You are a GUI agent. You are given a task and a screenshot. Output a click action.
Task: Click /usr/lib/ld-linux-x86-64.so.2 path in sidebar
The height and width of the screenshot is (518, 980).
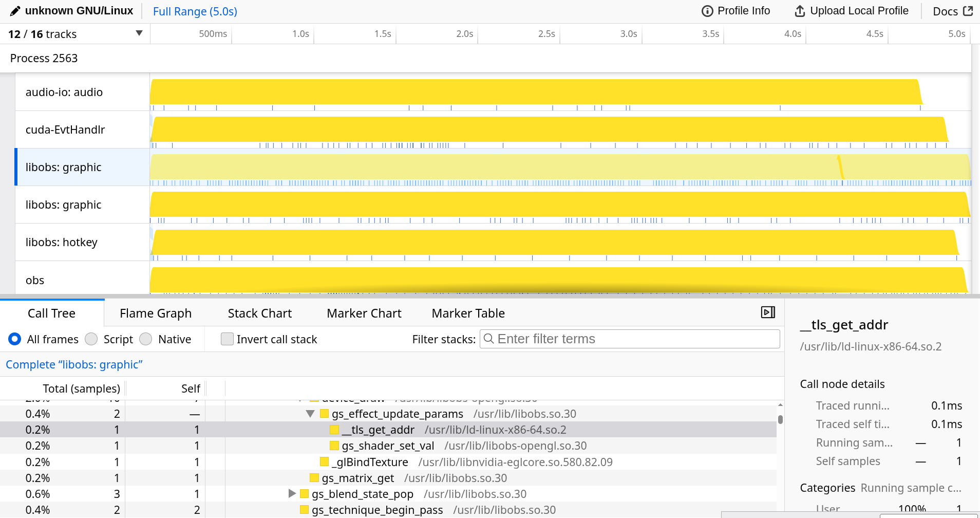coord(871,347)
